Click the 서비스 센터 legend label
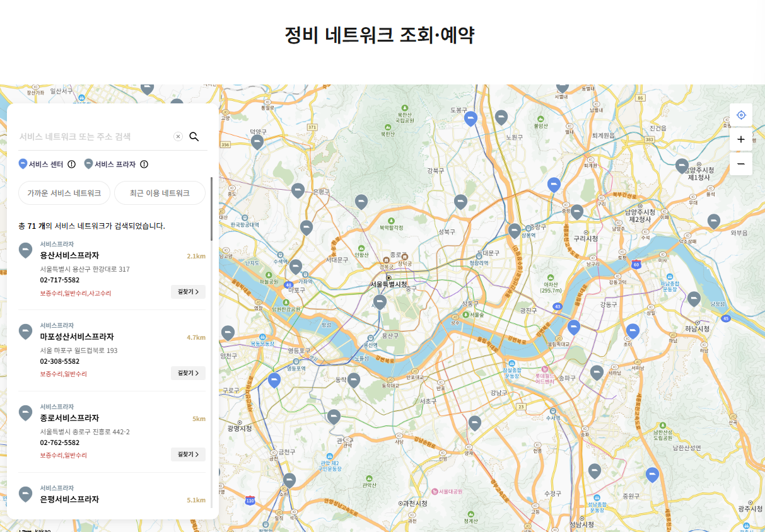The image size is (765, 532). 46,165
